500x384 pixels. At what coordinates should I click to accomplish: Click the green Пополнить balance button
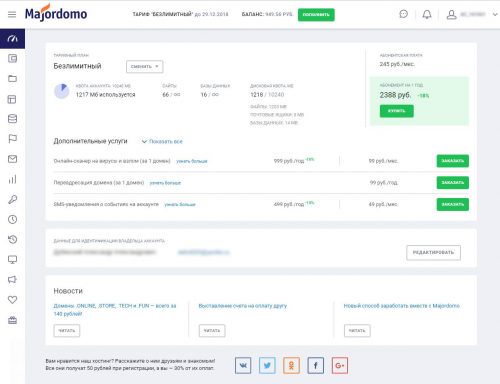tap(316, 15)
